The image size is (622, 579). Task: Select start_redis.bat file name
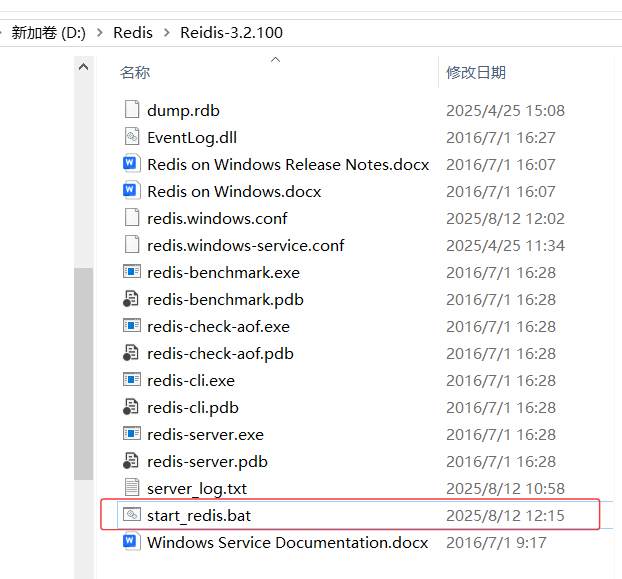(199, 516)
